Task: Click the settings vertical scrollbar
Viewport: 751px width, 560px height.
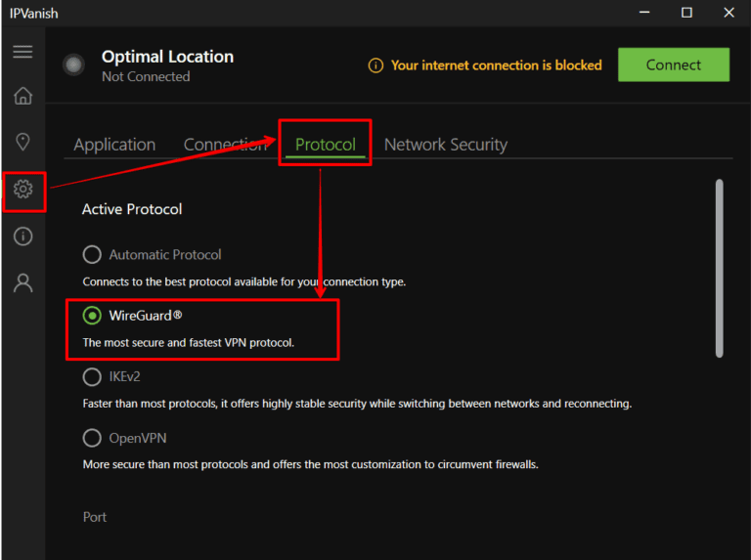Action: [x=720, y=267]
